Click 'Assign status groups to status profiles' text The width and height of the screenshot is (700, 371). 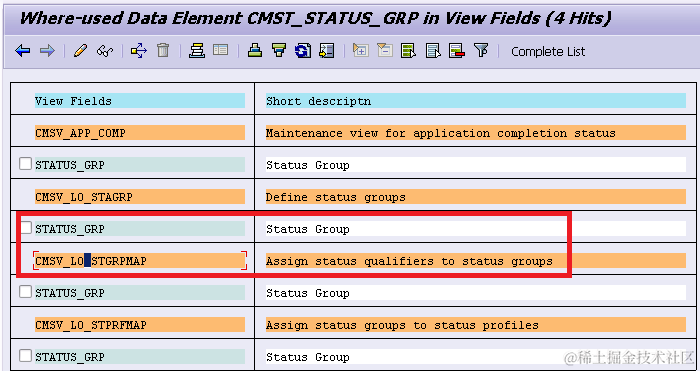click(x=402, y=325)
